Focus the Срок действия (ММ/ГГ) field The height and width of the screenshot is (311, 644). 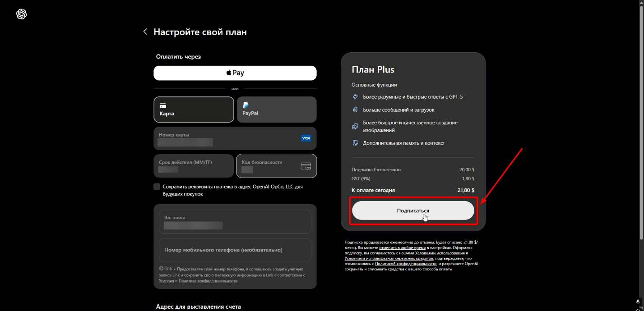tap(194, 166)
